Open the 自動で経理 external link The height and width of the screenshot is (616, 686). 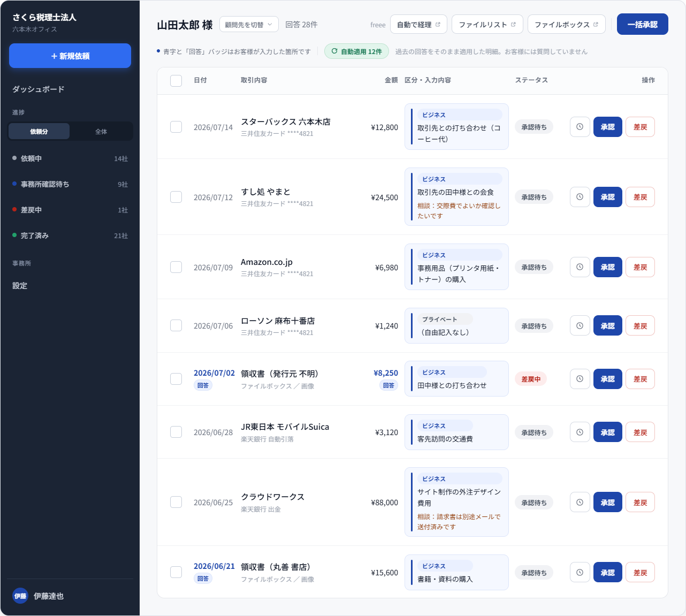[x=418, y=25]
